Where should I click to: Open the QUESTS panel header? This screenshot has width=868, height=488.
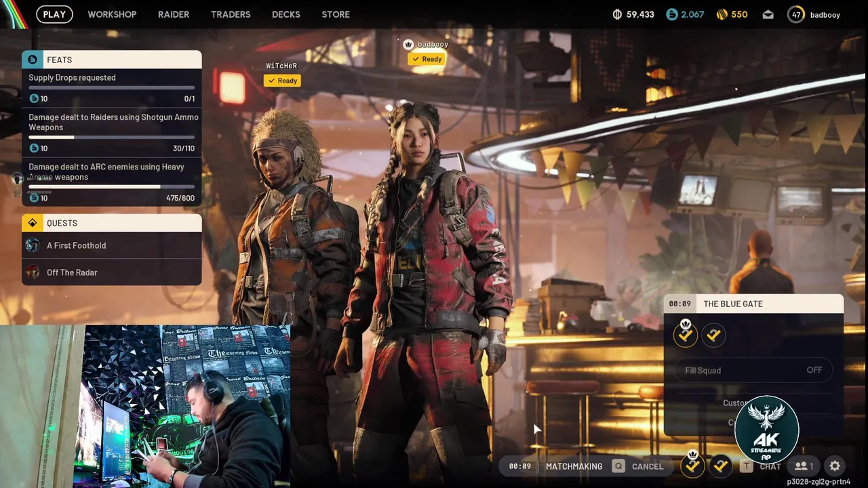pos(112,223)
